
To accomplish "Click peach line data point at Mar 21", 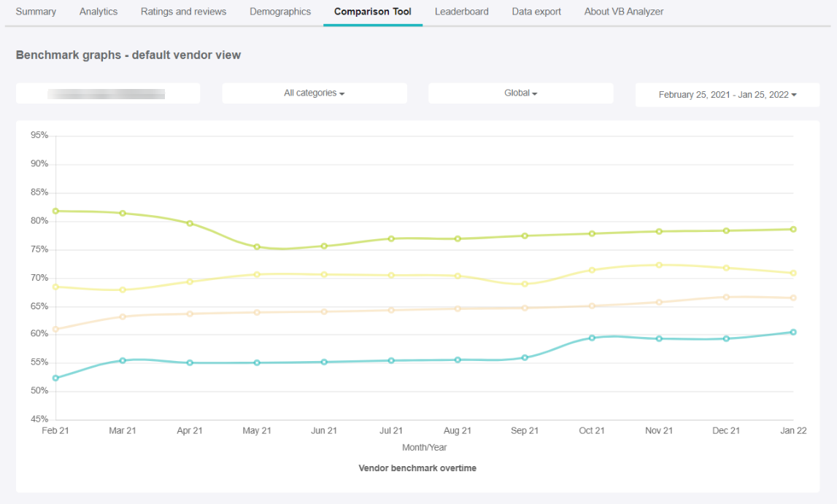I will click(123, 317).
